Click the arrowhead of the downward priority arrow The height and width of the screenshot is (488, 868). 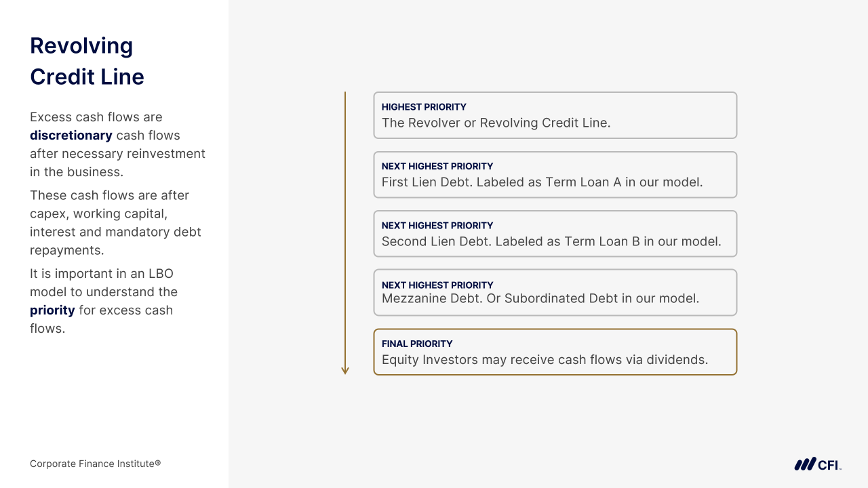pyautogui.click(x=345, y=370)
